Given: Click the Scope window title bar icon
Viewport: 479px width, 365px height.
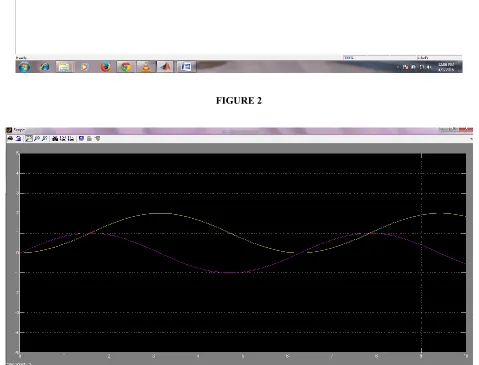Looking at the screenshot, I should [9, 130].
